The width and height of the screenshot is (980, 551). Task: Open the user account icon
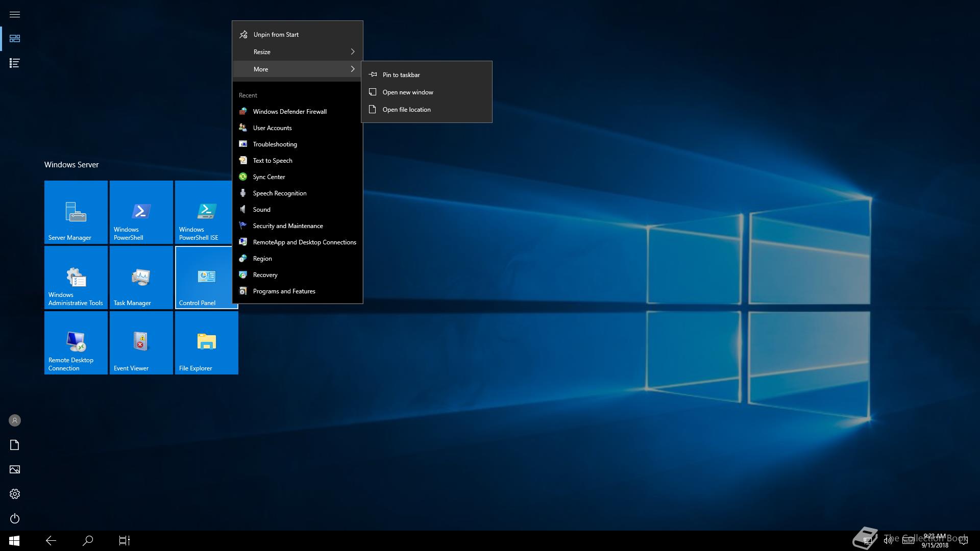tap(15, 420)
